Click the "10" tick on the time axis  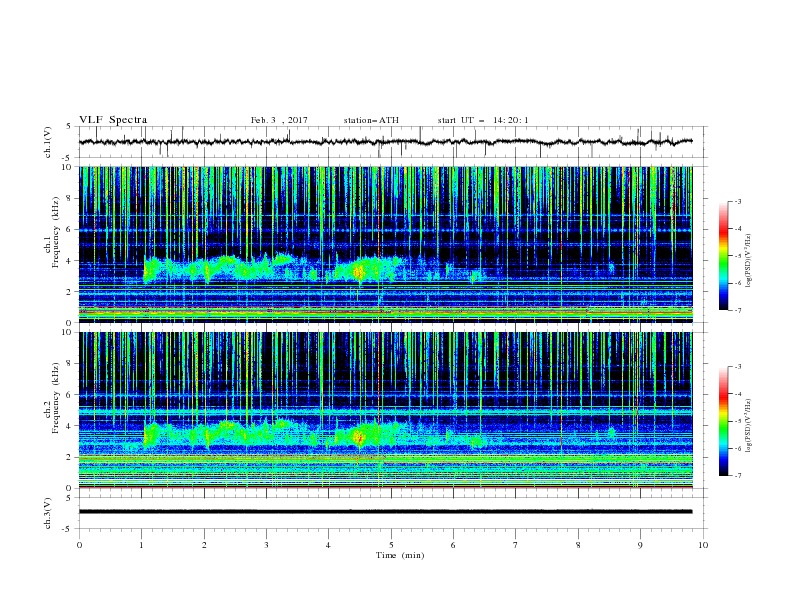tap(703, 545)
